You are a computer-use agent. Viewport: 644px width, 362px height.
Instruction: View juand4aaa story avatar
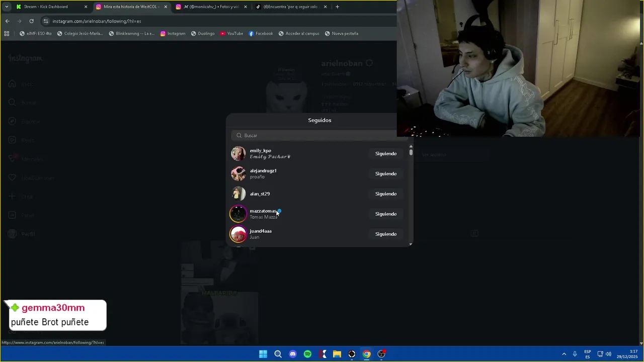[238, 234]
